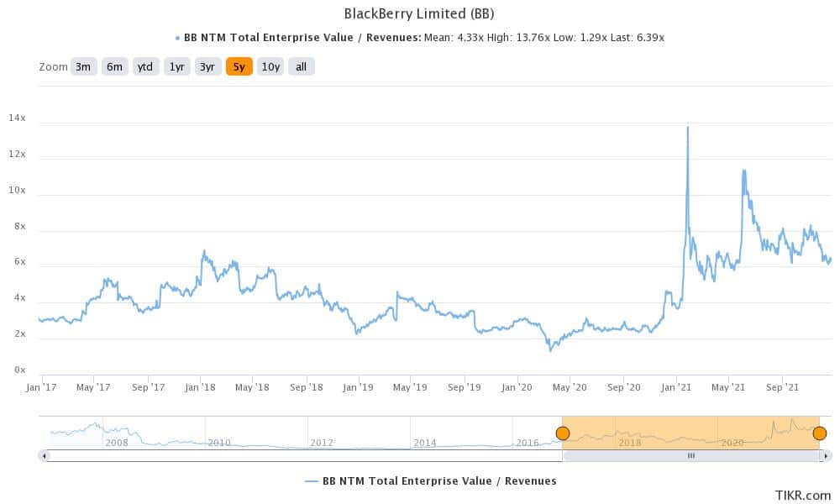Click the BlackBerry Limited (BB) chart title
The width and height of the screenshot is (840, 504).
419,13
